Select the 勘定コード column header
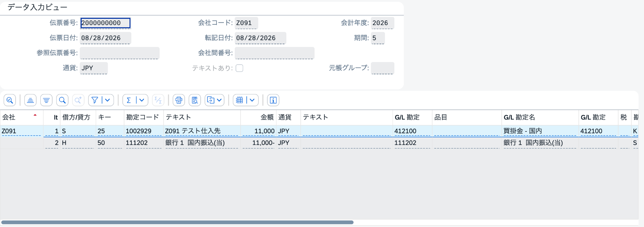 (144, 117)
